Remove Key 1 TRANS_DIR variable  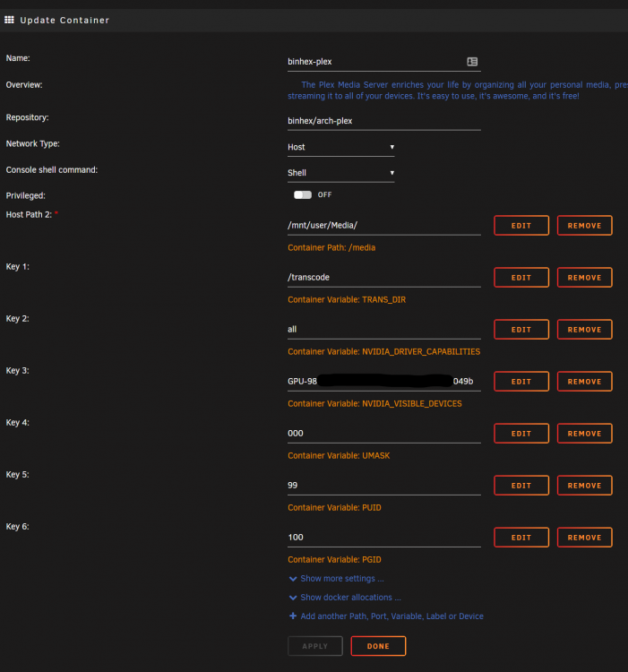(585, 277)
